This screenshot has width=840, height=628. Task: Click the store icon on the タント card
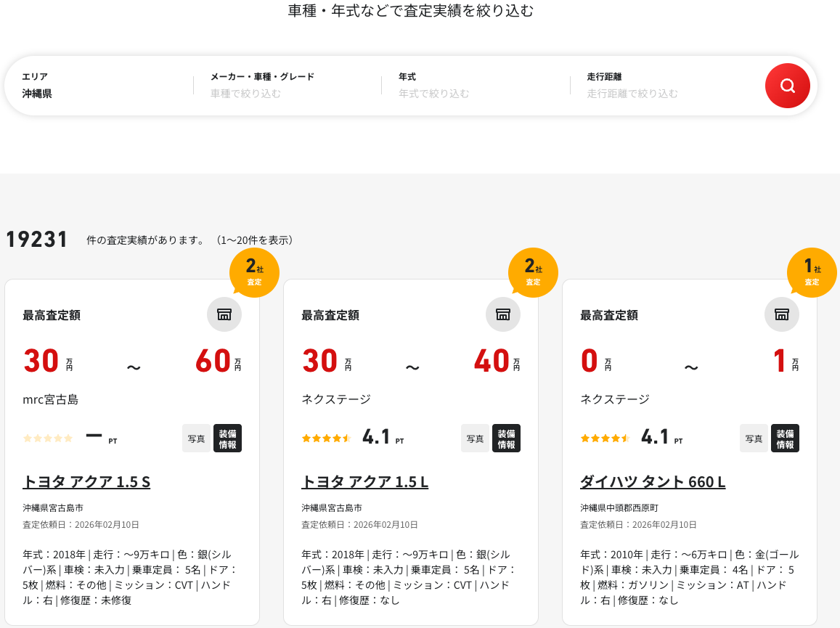782,314
